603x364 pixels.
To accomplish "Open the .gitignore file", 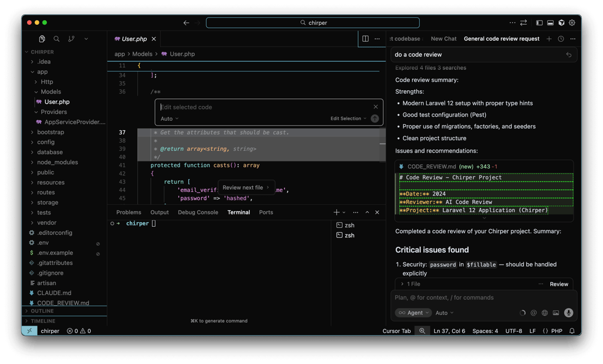I will click(50, 273).
